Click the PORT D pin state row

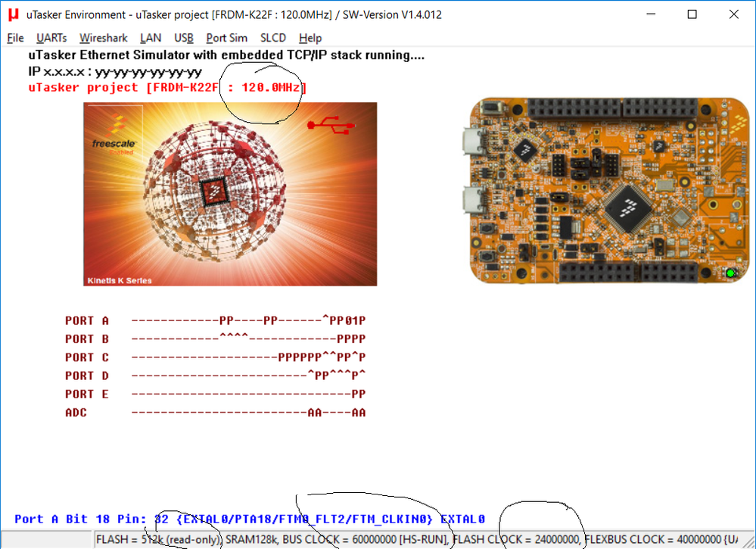pyautogui.click(x=216, y=376)
